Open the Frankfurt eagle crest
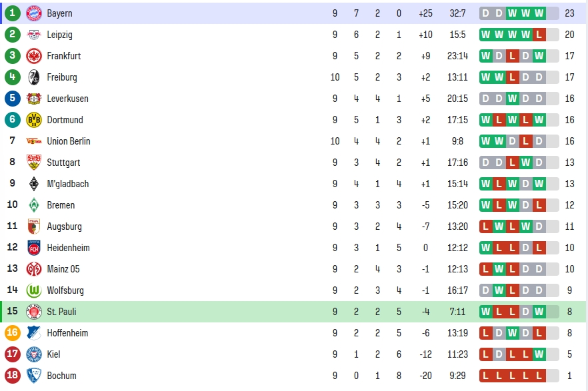This screenshot has height=391, width=588. pos(34,56)
